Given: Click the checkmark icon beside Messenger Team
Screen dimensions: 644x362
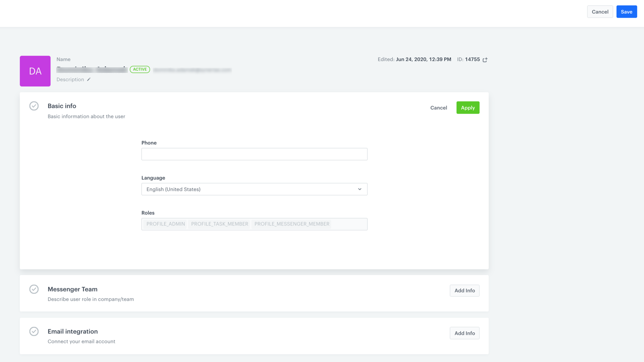Looking at the screenshot, I should 34,289.
